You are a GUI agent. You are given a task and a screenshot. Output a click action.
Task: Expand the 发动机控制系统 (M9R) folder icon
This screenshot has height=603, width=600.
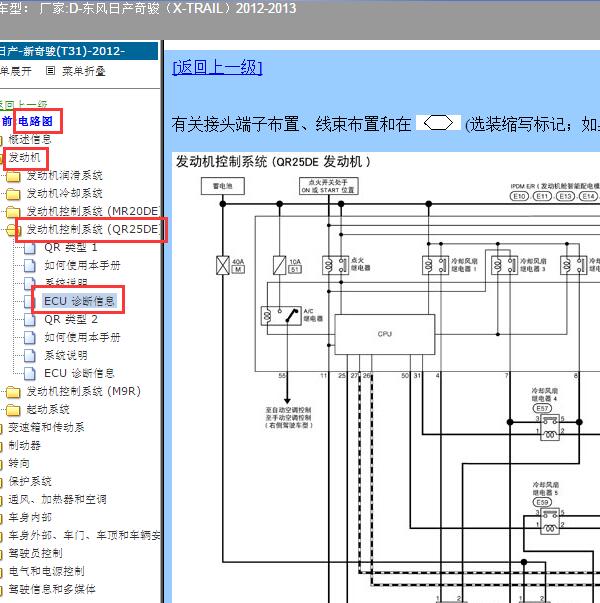[13, 392]
